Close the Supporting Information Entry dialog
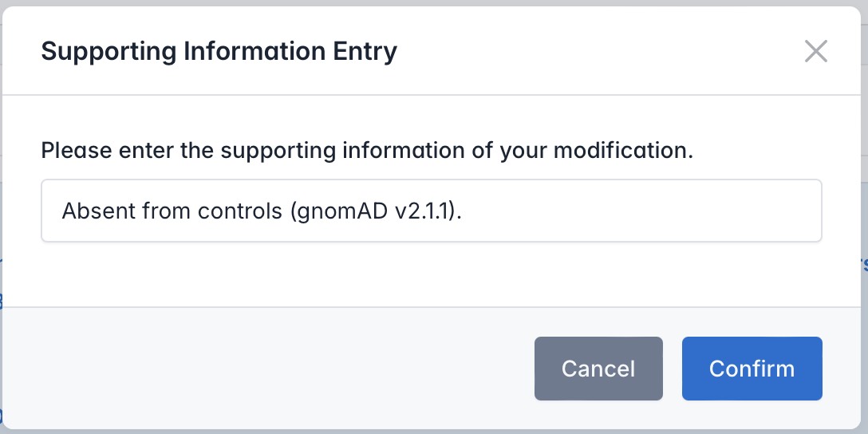 pos(815,52)
